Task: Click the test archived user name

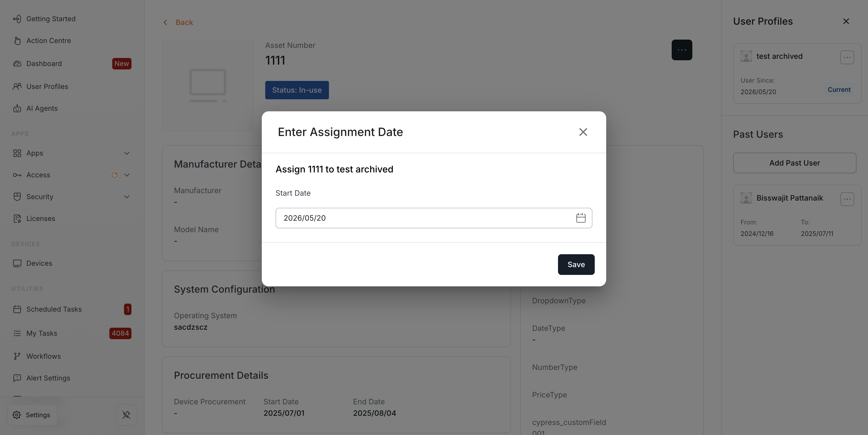Action: [779, 56]
